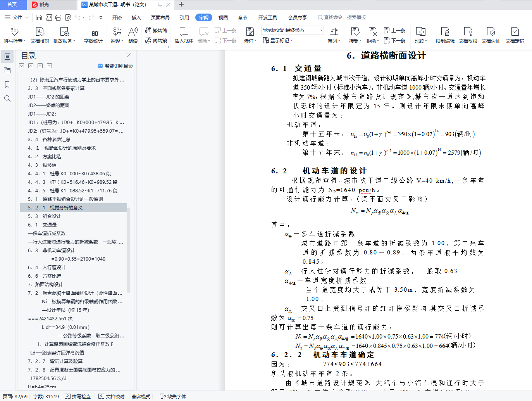Jump to 下一条 change beside 拒绝
532x401 pixels.
pos(394,40)
